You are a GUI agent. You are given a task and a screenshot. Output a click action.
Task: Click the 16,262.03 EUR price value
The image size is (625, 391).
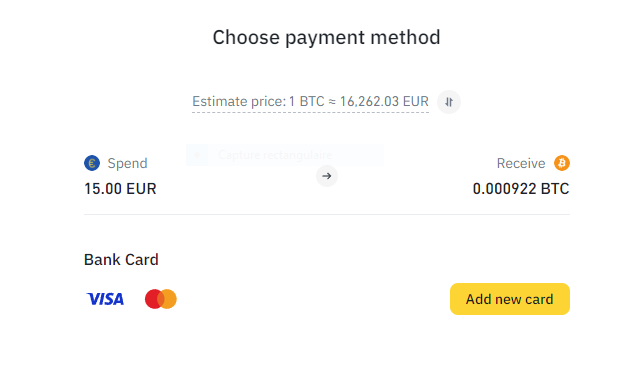384,102
